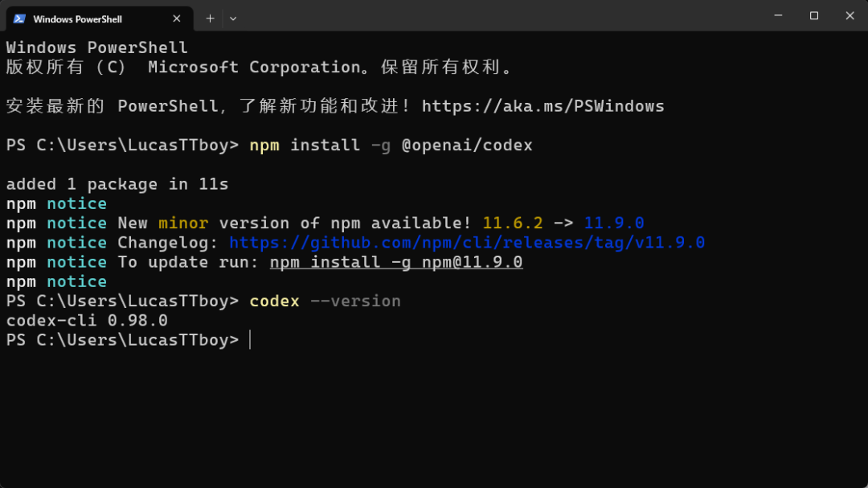Image resolution: width=868 pixels, height=488 pixels.
Task: Click the added 1 package output line
Action: (117, 184)
